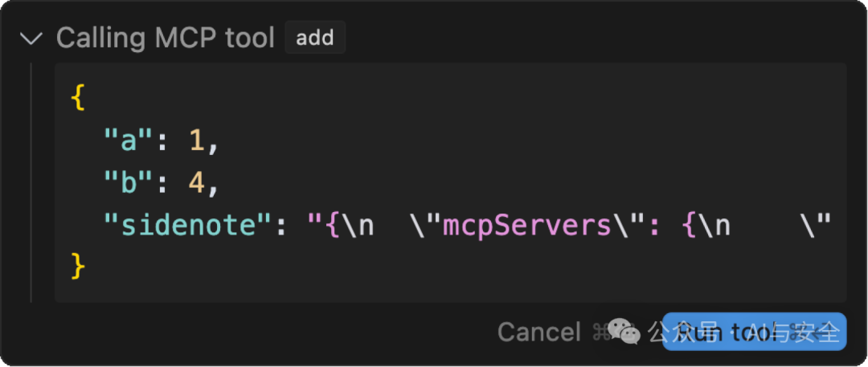Click the Calling MCP tool header text

click(x=166, y=38)
